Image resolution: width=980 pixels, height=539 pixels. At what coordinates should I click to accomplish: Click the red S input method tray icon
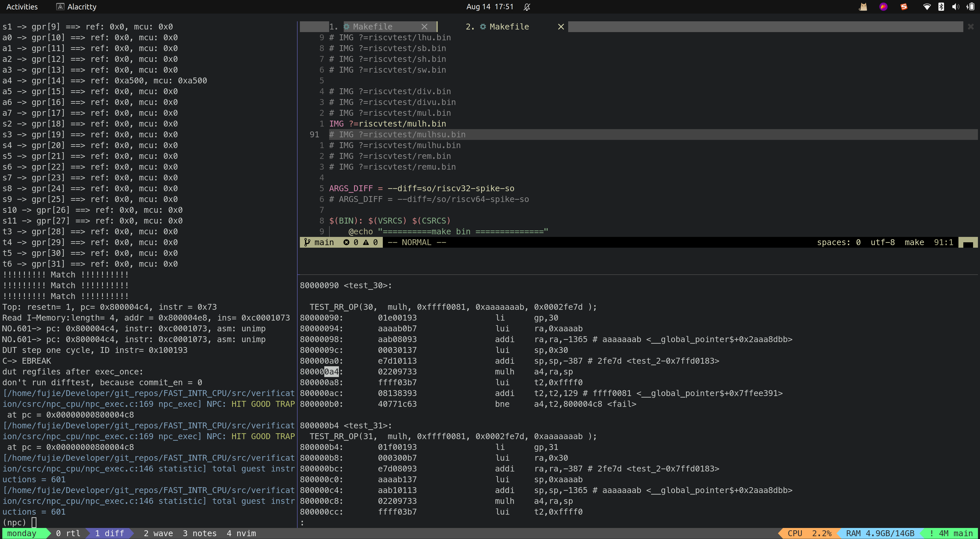tap(904, 7)
